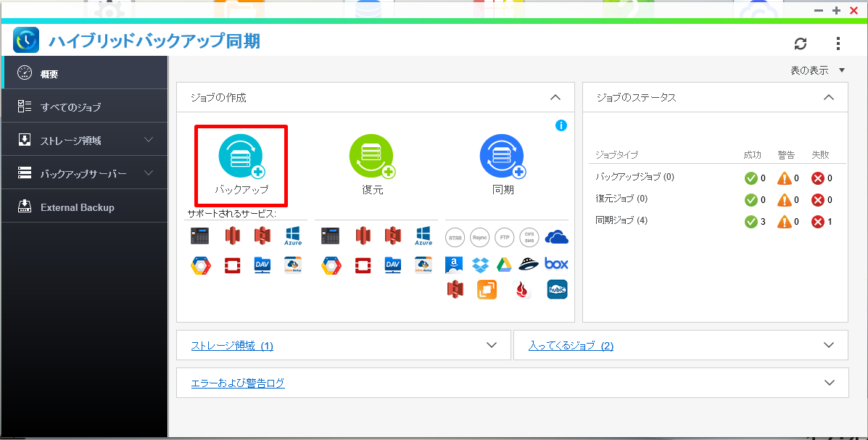Click the 成功 column header
The height and width of the screenshot is (440, 868).
pyautogui.click(x=752, y=155)
